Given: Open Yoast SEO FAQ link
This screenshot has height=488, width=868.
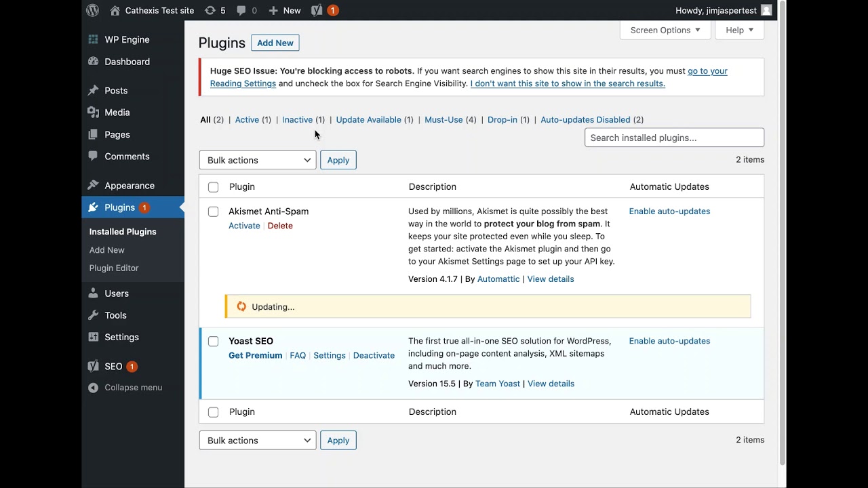Looking at the screenshot, I should tap(298, 355).
